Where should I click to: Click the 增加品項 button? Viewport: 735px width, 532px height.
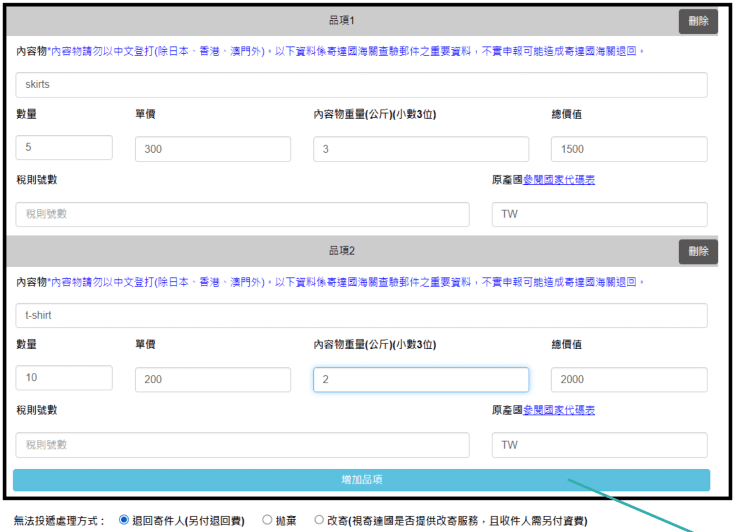[x=361, y=480]
